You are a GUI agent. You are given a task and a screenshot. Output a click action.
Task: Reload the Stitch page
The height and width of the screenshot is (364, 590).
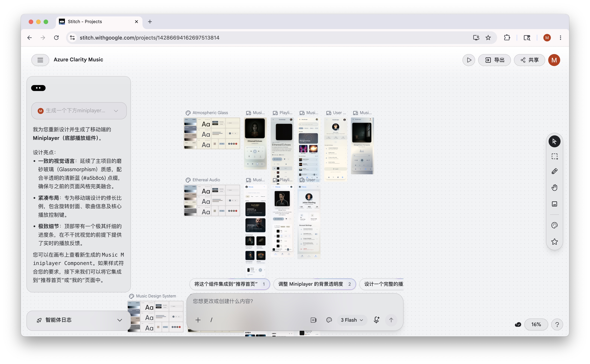tap(56, 37)
